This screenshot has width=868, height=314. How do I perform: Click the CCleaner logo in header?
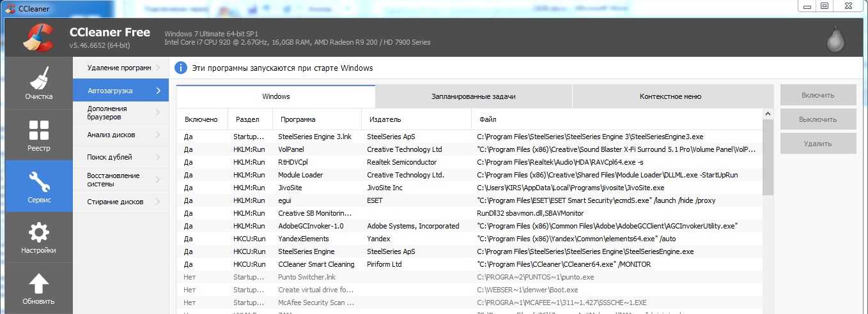tap(38, 37)
